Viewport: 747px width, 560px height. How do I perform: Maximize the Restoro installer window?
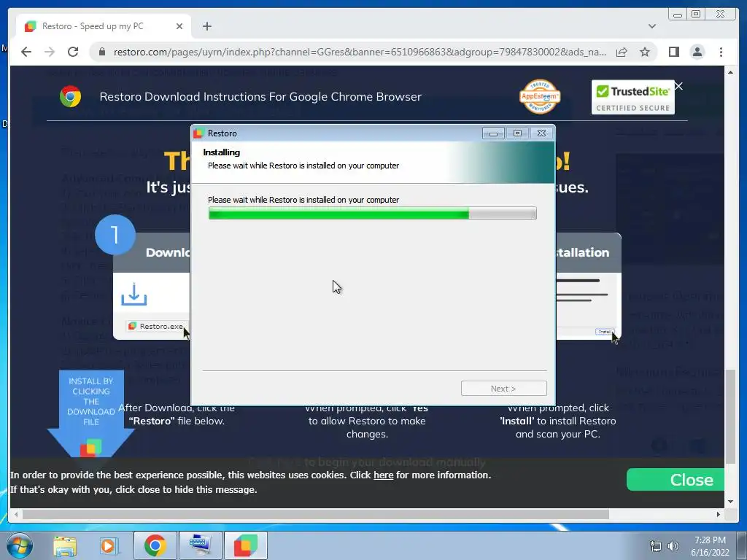[517, 133]
